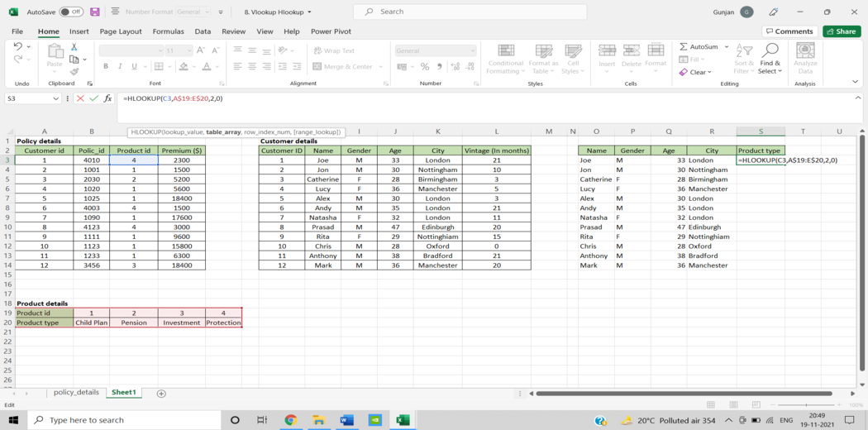The height and width of the screenshot is (430, 868).
Task: Toggle Italic formatting
Action: [x=120, y=66]
